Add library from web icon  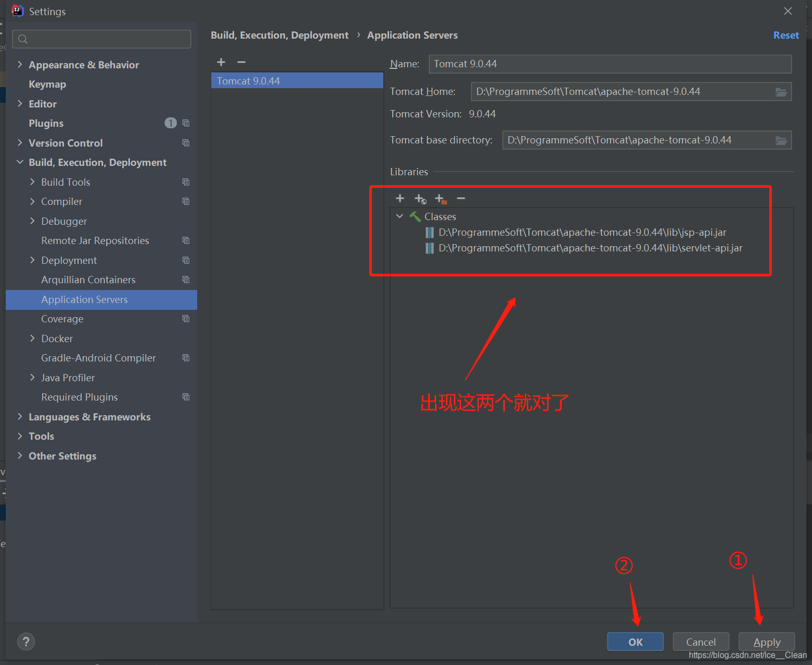pos(420,199)
